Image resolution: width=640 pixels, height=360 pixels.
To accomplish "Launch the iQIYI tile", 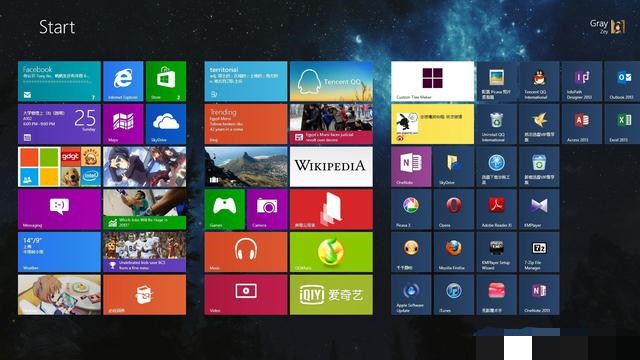I will point(331,295).
